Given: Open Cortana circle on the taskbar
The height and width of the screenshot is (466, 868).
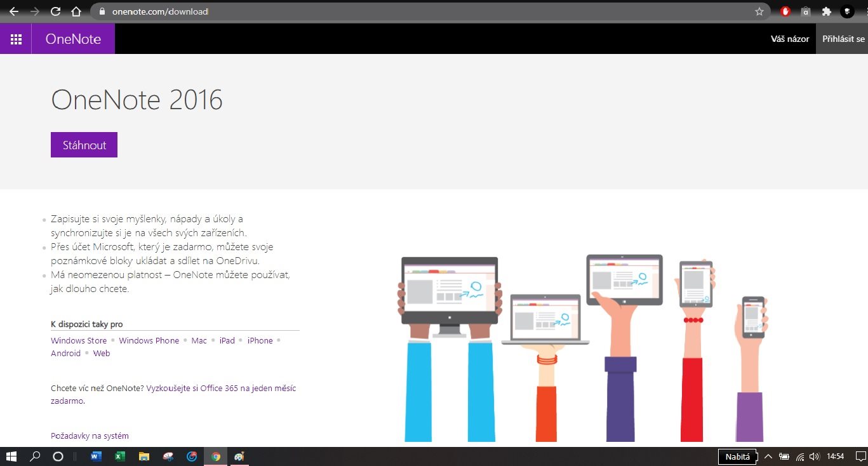Looking at the screenshot, I should 58,456.
